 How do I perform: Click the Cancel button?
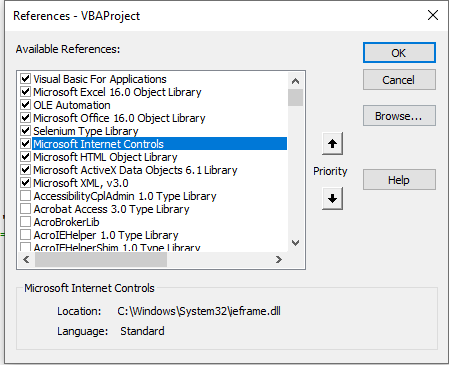(x=399, y=80)
